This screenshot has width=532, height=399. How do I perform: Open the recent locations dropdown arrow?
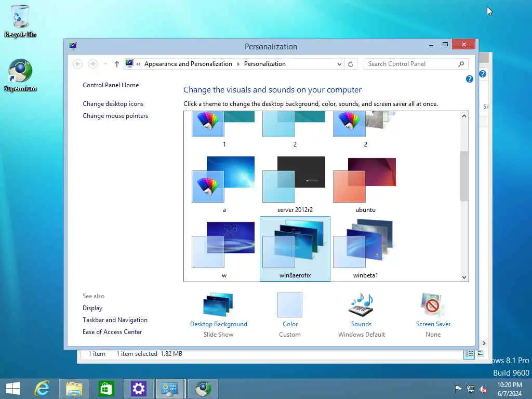(x=105, y=64)
